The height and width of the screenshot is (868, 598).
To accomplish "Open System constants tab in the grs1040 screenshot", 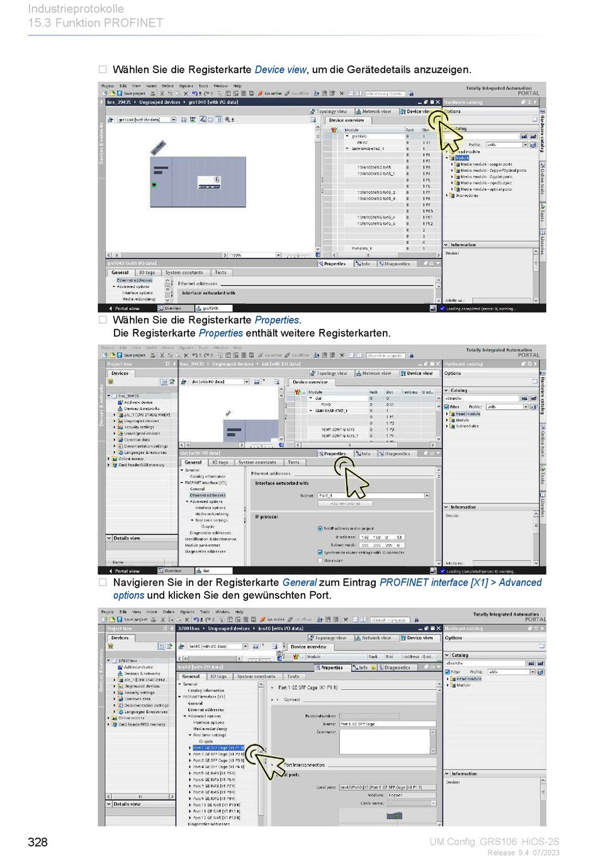I will pyautogui.click(x=184, y=273).
